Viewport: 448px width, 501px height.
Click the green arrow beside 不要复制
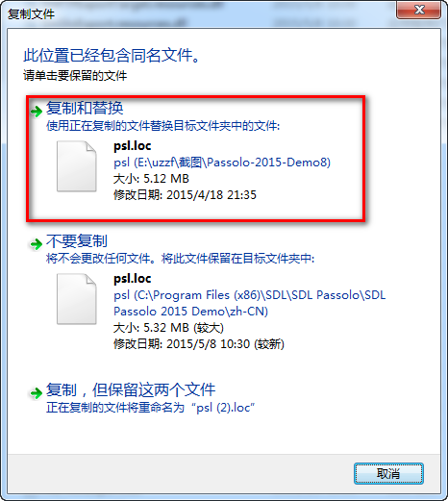tap(36, 244)
